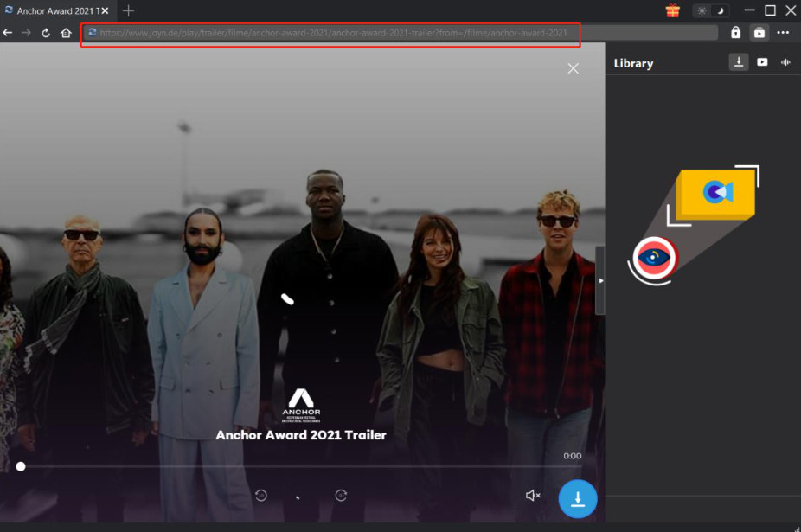Screen dimensions: 801x532
Task: Reload the current page
Action: pyautogui.click(x=46, y=33)
